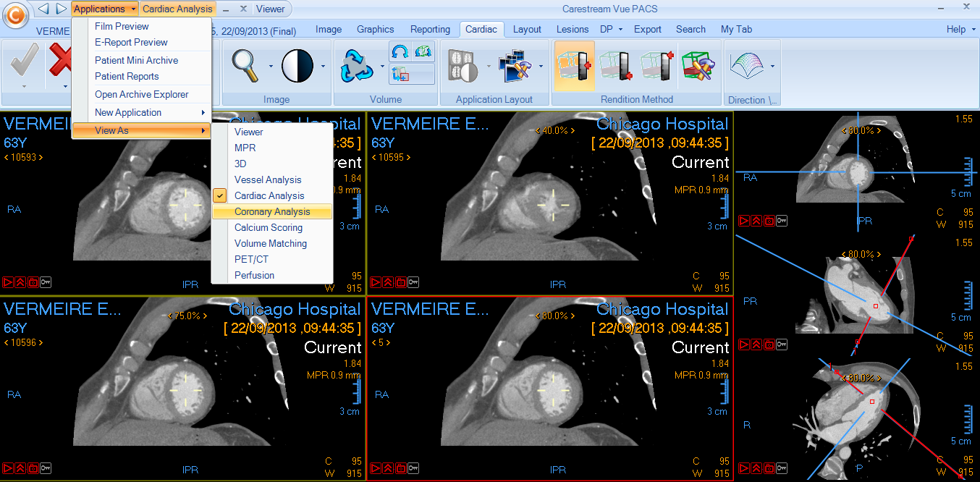Click the double-chevron icon in the top-right RA panel

click(x=756, y=221)
